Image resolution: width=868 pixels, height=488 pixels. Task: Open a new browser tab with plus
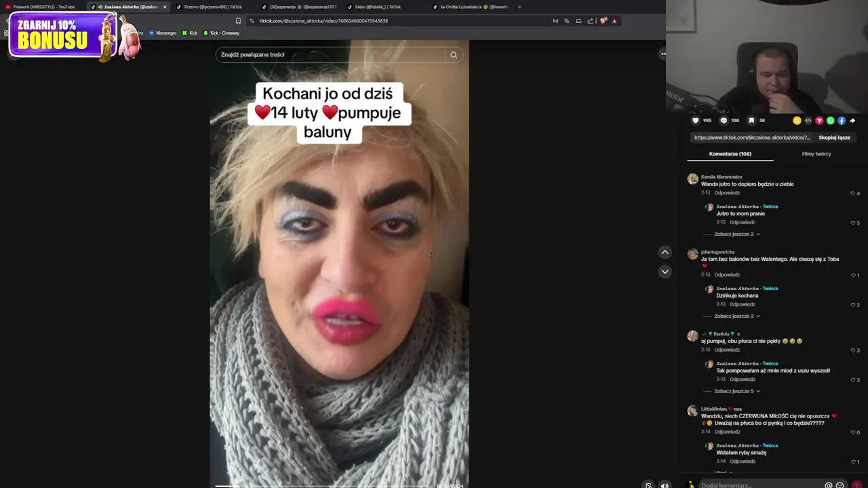click(x=519, y=7)
